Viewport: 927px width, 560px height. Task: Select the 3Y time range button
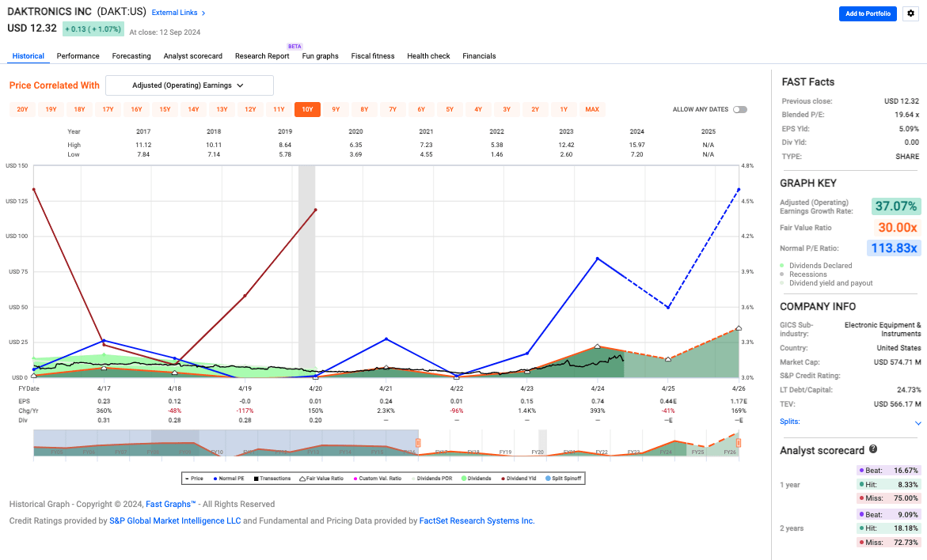[x=507, y=109]
